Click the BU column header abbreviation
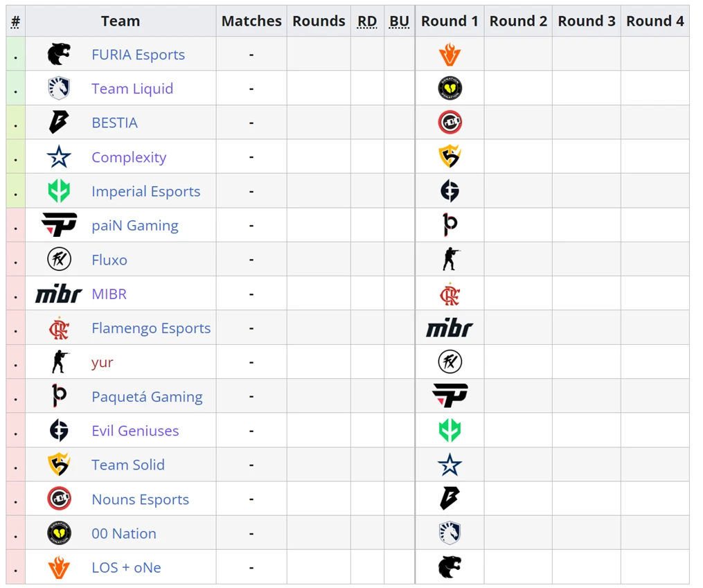This screenshot has width=703, height=588. (399, 21)
